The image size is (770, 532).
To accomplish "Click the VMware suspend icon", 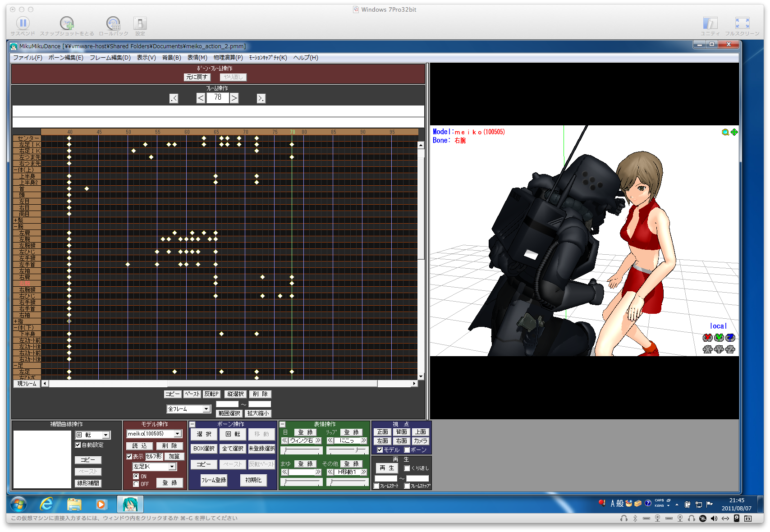I will click(23, 23).
